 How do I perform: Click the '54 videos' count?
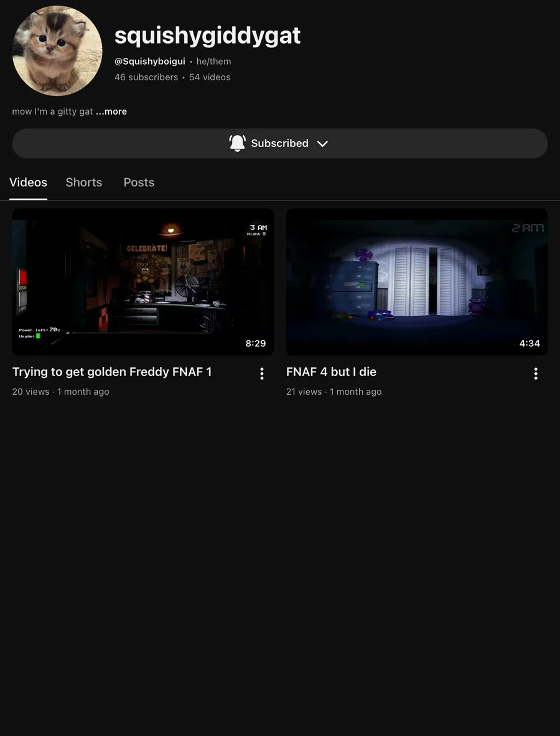[x=210, y=77]
